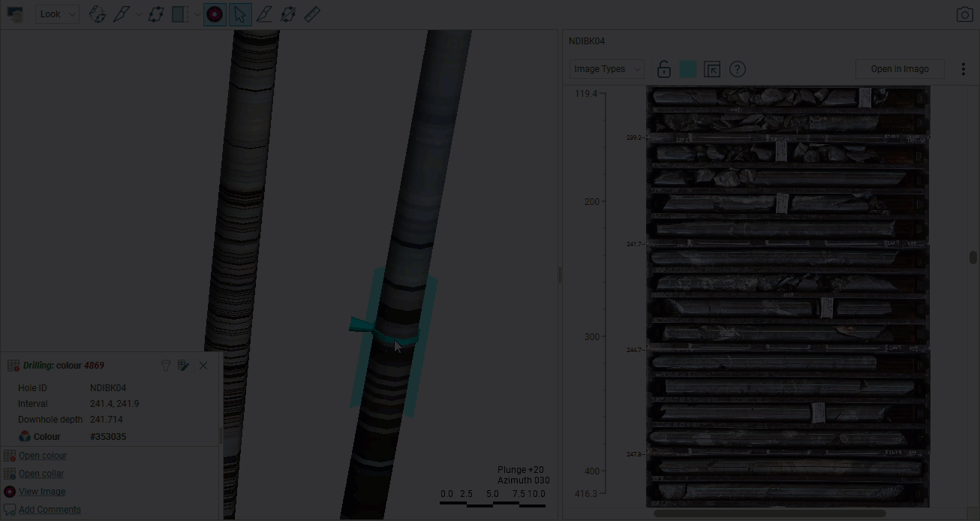Screen dimensions: 980x521
Task: Click the Open collar link
Action: coord(41,474)
